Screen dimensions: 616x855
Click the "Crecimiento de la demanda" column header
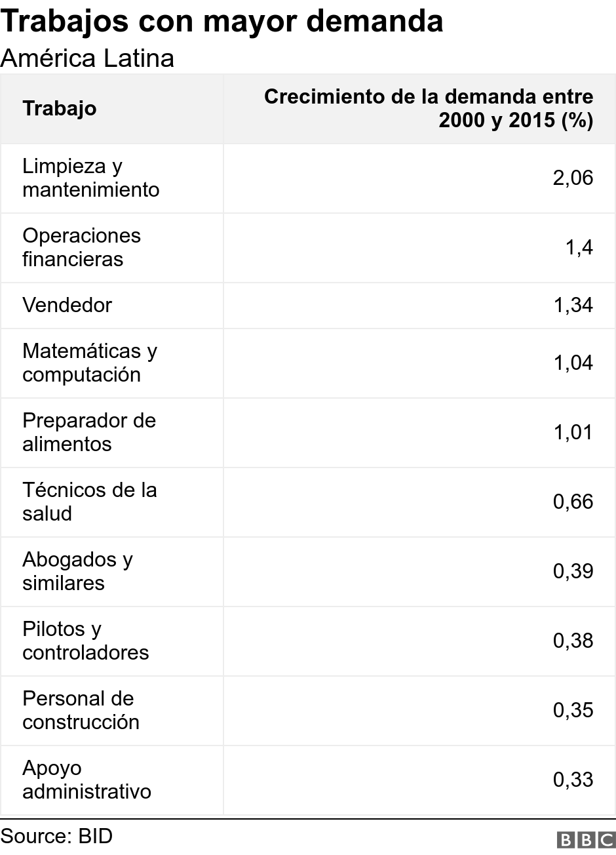(x=429, y=109)
